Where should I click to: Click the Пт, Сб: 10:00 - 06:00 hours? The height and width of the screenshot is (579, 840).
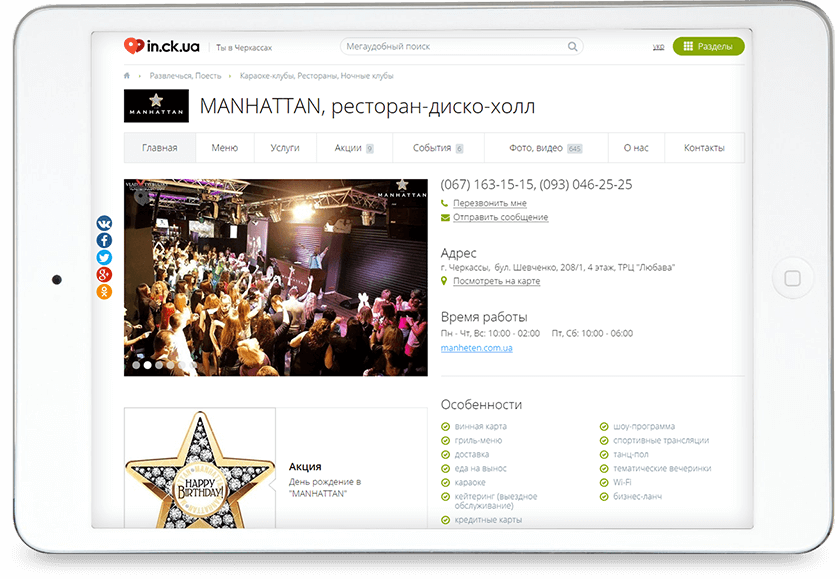coord(592,333)
